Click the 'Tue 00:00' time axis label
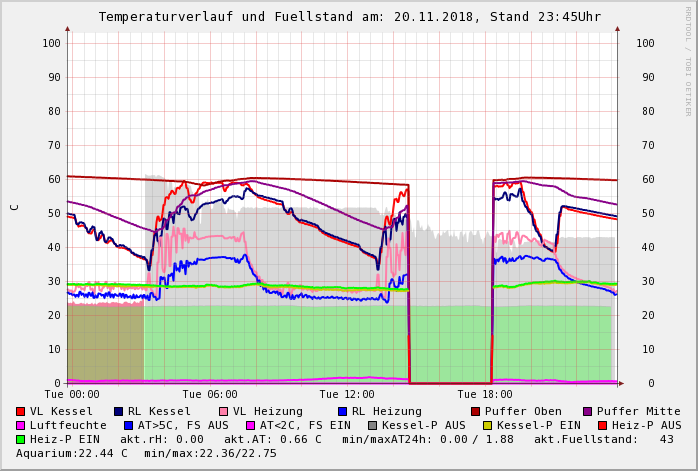 pos(71,395)
